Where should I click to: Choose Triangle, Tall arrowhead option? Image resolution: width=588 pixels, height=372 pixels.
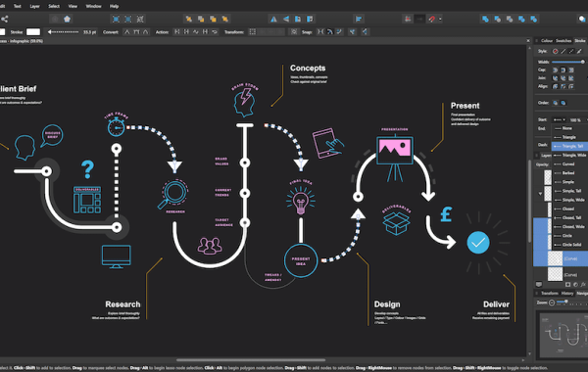(x=569, y=146)
